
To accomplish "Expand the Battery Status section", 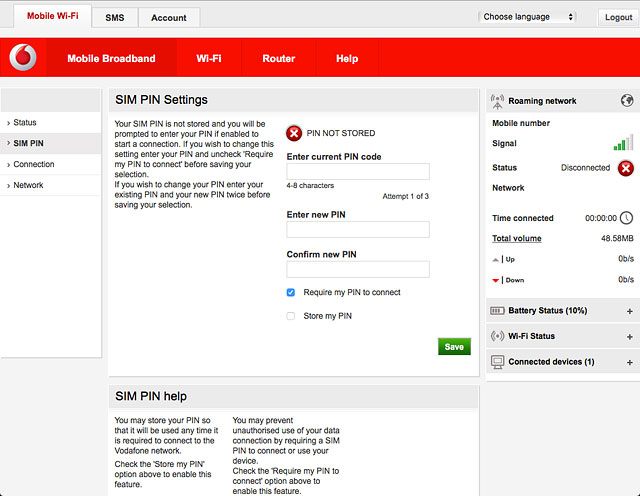I will point(629,311).
